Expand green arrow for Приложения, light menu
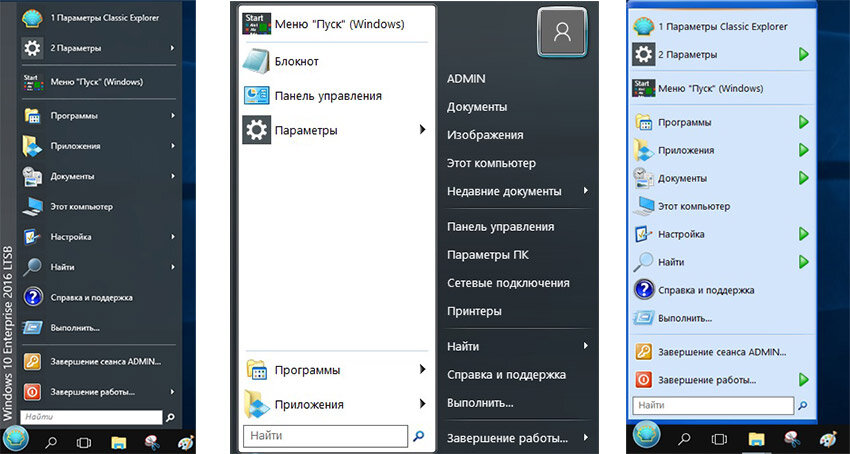The width and height of the screenshot is (850, 454). click(x=804, y=150)
